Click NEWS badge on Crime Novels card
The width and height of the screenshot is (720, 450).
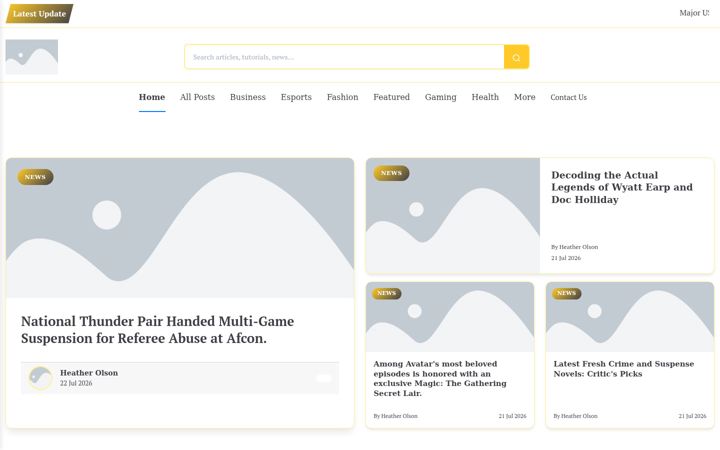(x=567, y=293)
